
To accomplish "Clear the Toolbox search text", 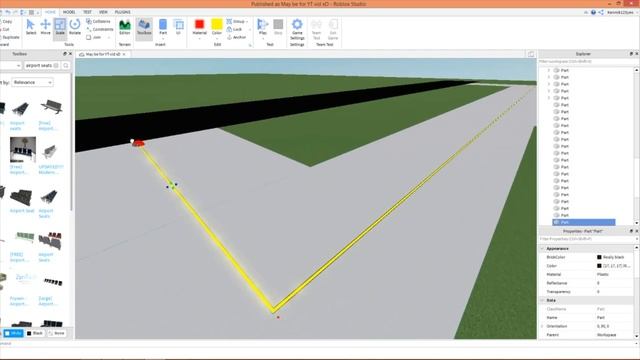I will (x=56, y=65).
